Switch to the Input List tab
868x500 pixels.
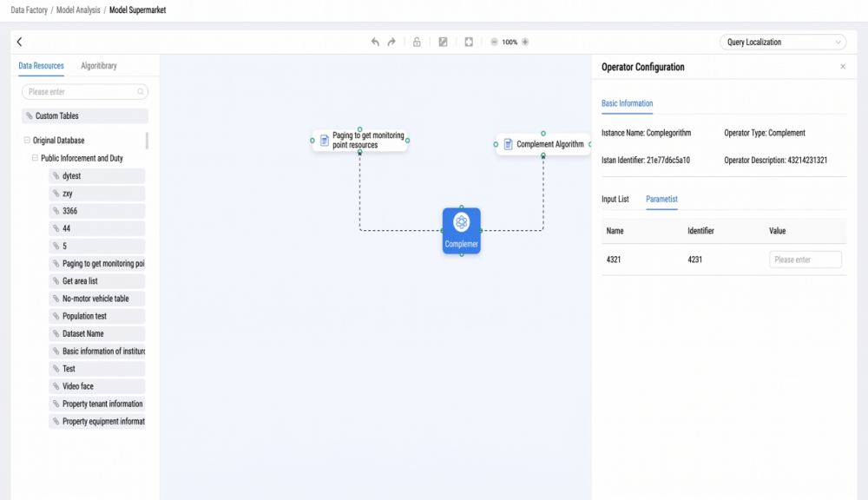pyautogui.click(x=615, y=199)
